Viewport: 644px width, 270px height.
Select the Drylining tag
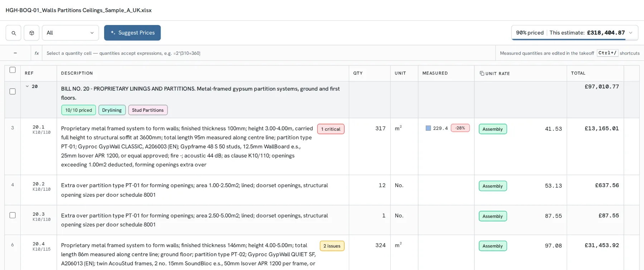[x=112, y=110]
